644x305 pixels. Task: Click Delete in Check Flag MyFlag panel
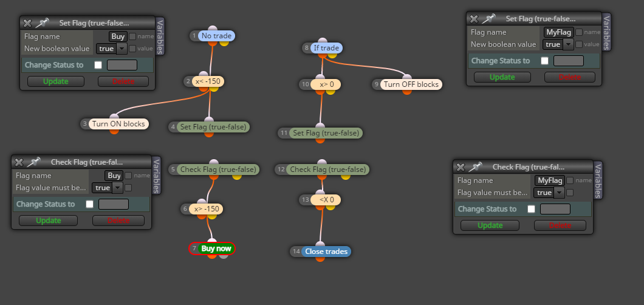pos(560,225)
